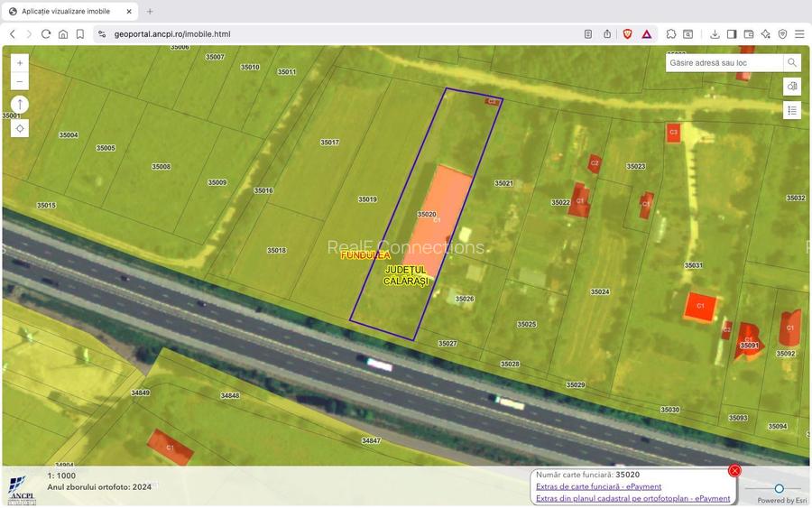Toggle the browser sidebar panel

coord(732,34)
